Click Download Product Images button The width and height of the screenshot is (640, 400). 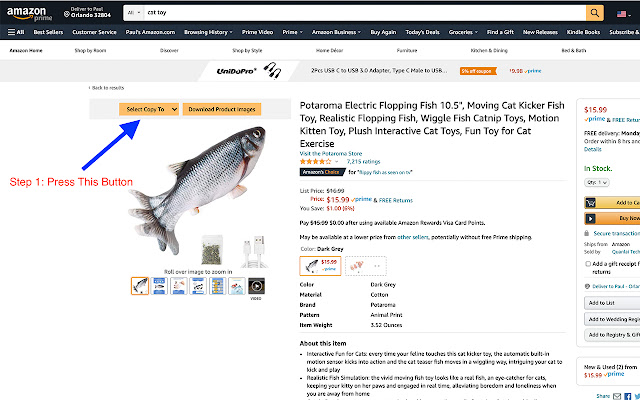[x=222, y=109]
